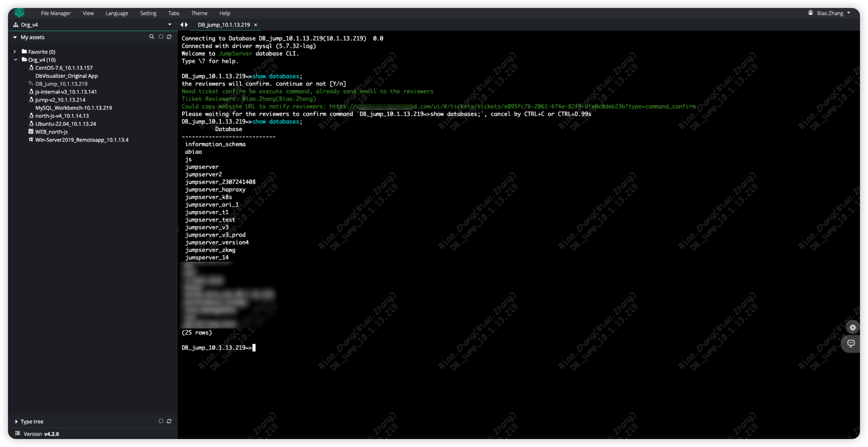Search assets with the magnifier icon

152,37
